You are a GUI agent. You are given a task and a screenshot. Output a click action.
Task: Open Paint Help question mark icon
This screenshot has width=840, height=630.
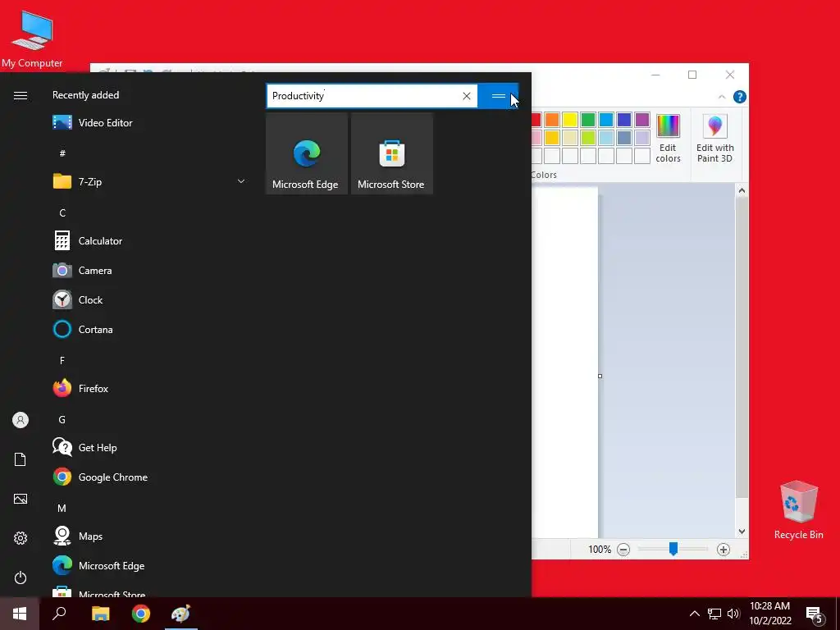740,97
